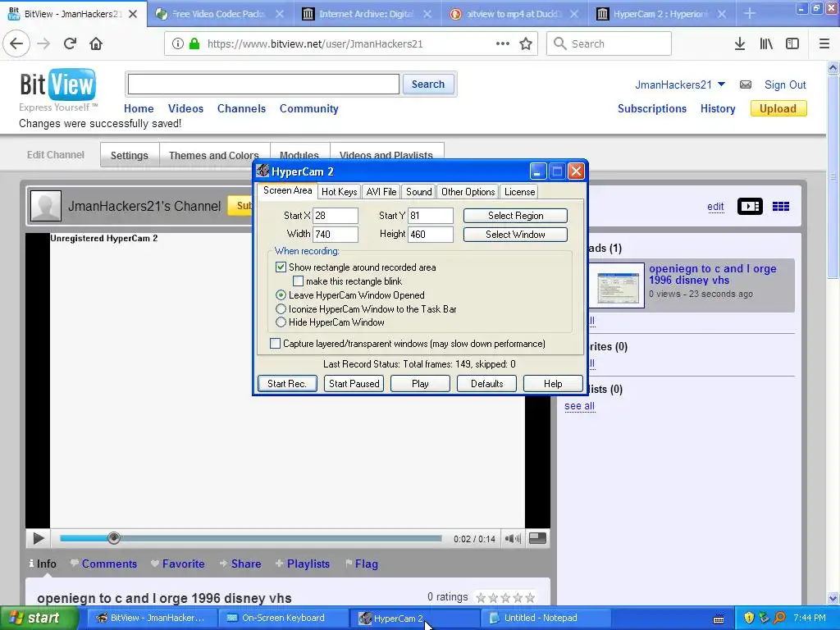Expand the JmanHackers21 account dropdown
Viewport: 840px width, 630px height.
click(721, 84)
